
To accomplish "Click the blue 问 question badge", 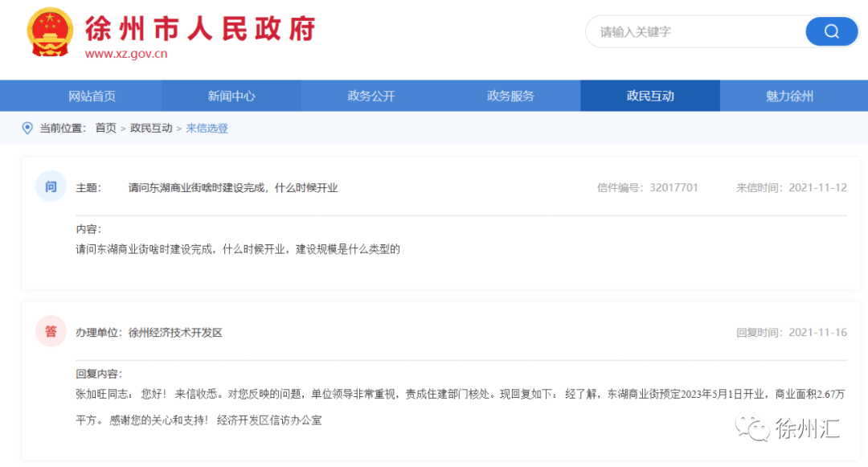I will [x=51, y=187].
